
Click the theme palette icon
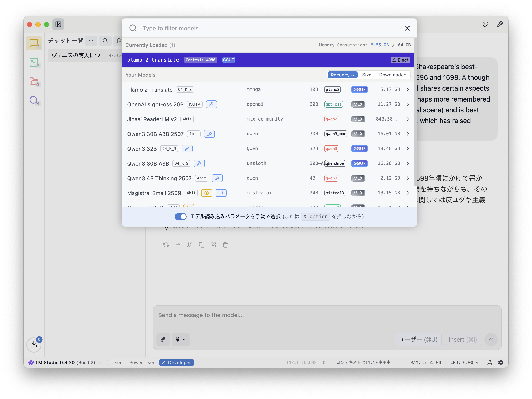point(485,24)
